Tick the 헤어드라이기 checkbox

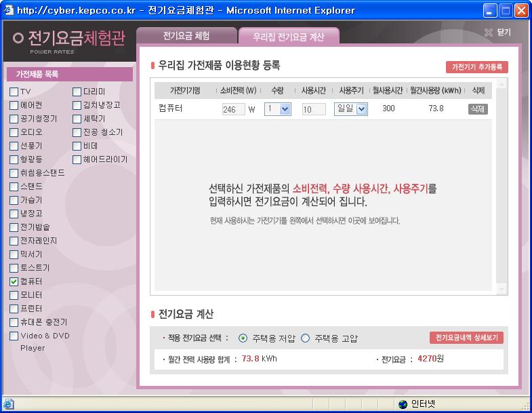coord(77,159)
